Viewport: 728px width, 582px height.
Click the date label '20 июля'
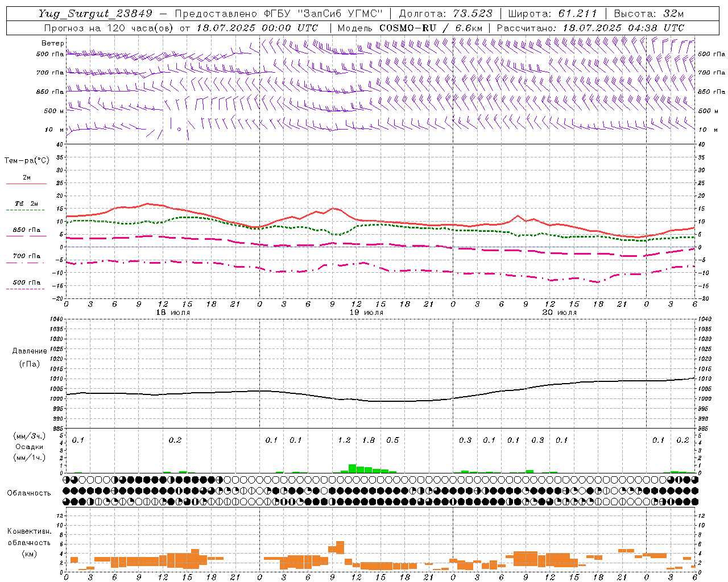(560, 313)
